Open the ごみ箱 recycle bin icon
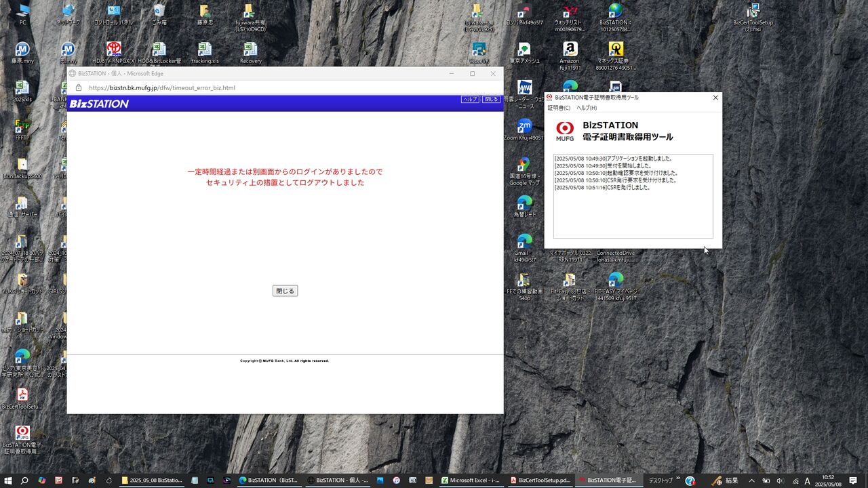The width and height of the screenshot is (868, 488). pyautogui.click(x=159, y=14)
